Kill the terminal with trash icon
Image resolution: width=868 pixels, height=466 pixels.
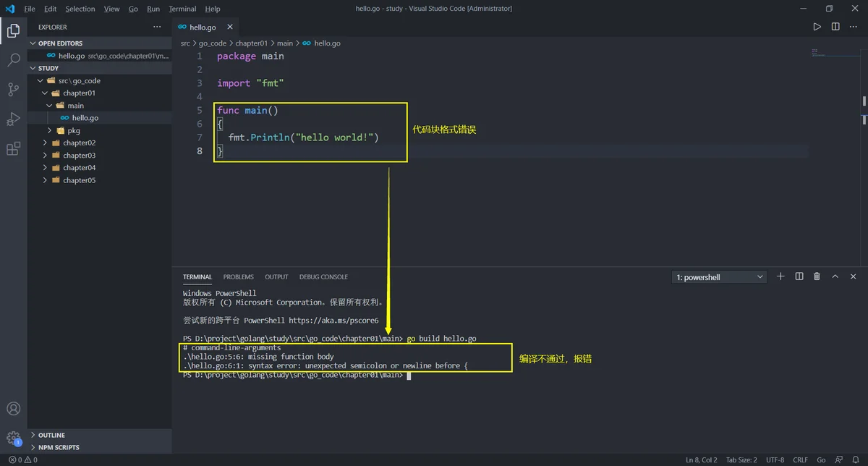817,276
